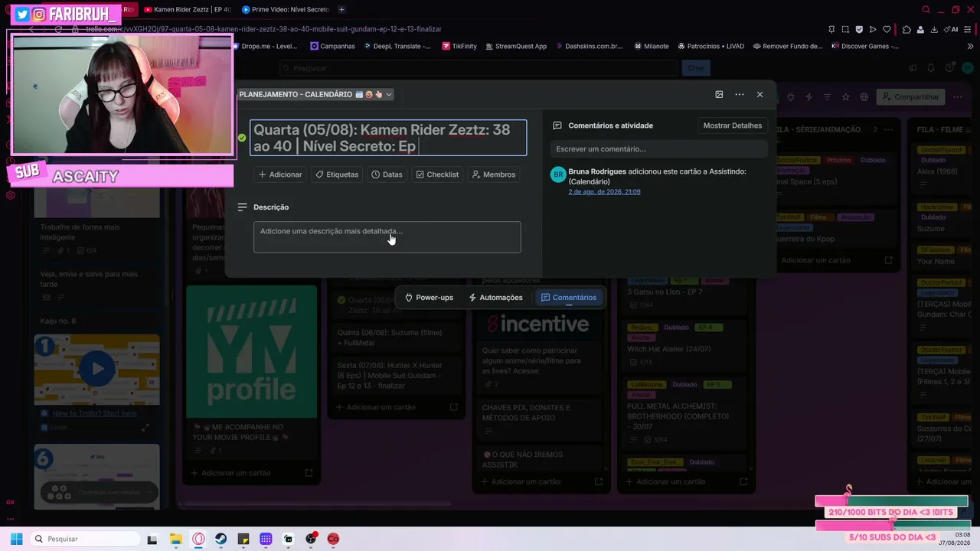980x551 pixels.
Task: Add a Checklist to the card
Action: click(437, 174)
